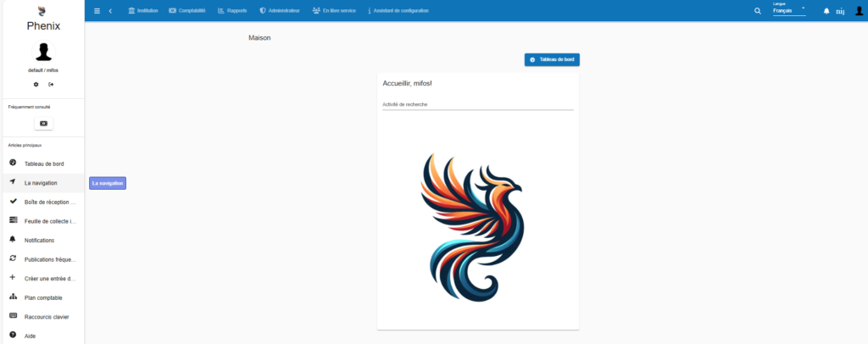Collapse the sidebar with the left chevron

tap(110, 11)
